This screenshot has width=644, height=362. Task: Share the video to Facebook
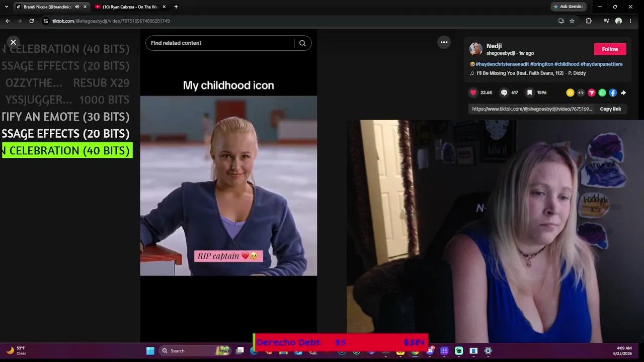pyautogui.click(x=613, y=93)
